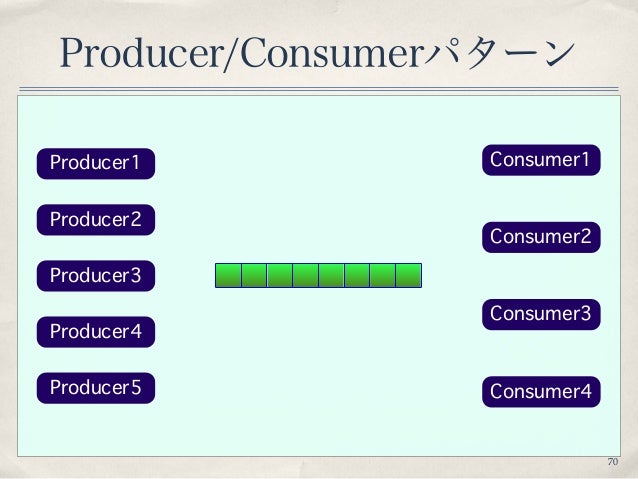Image resolution: width=638 pixels, height=479 pixels.
Task: Click the Producer1 box
Action: pyautogui.click(x=96, y=164)
